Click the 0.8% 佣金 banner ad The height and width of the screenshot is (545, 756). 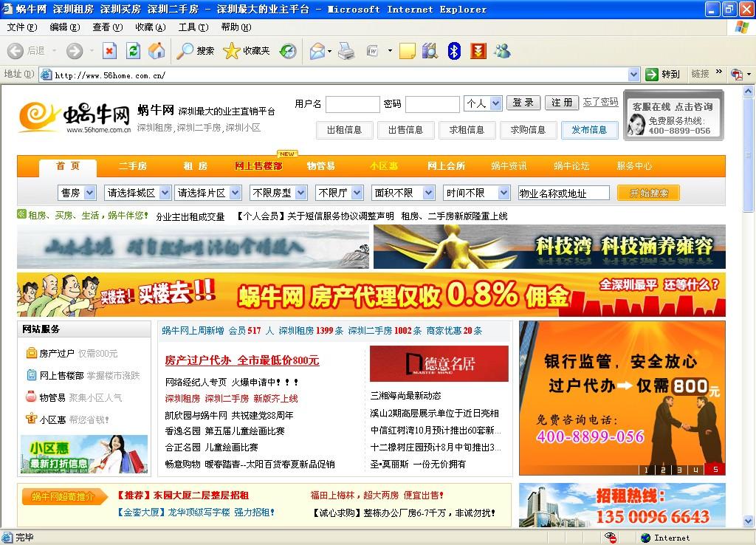[x=371, y=295]
